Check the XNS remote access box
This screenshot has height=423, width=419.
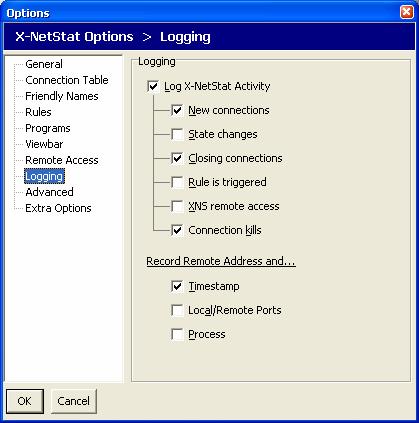click(x=177, y=206)
